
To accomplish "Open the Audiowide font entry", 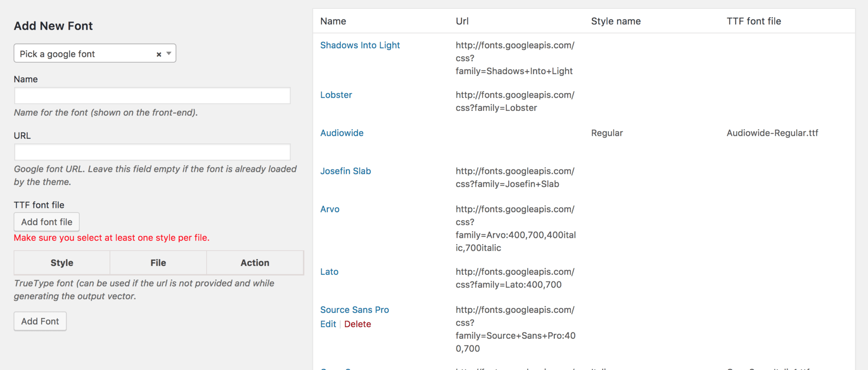I will pyautogui.click(x=342, y=133).
